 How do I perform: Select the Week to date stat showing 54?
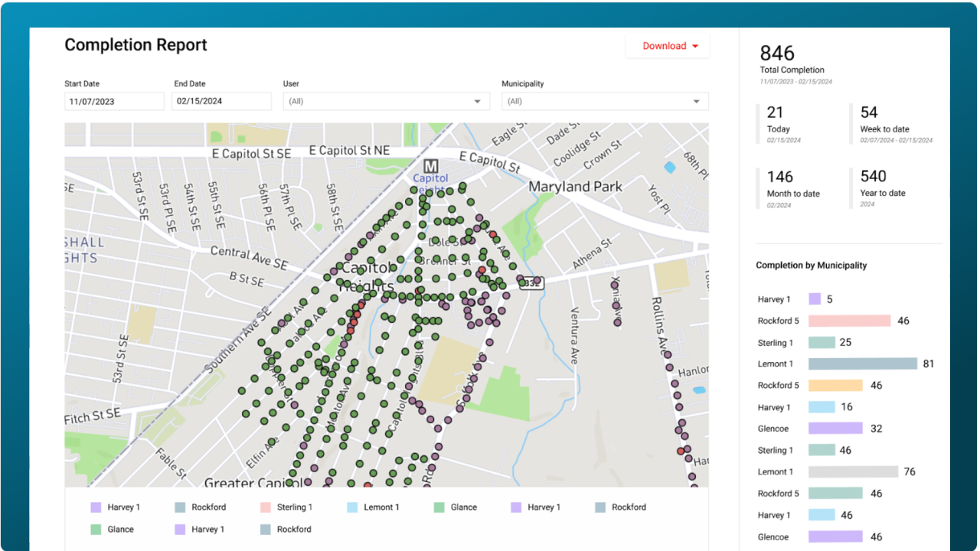(869, 112)
